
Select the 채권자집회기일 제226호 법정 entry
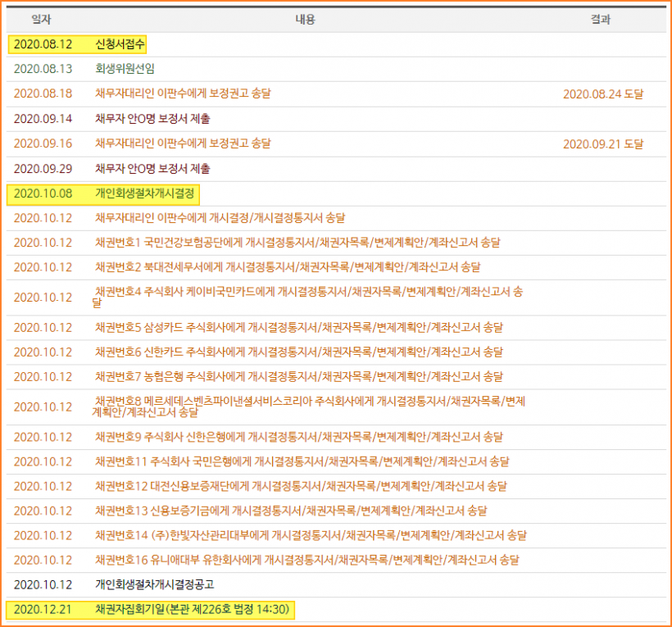coord(193,609)
